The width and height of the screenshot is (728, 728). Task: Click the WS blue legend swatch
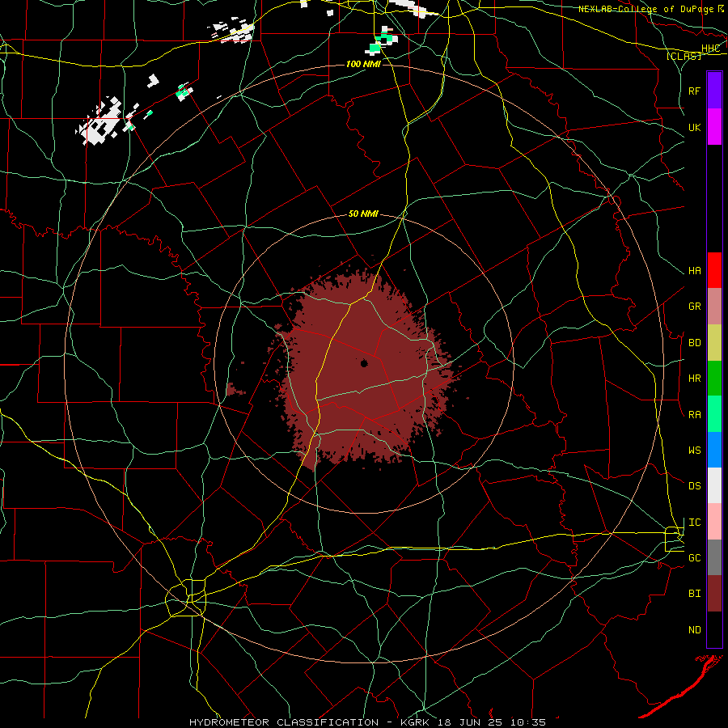pyautogui.click(x=714, y=450)
